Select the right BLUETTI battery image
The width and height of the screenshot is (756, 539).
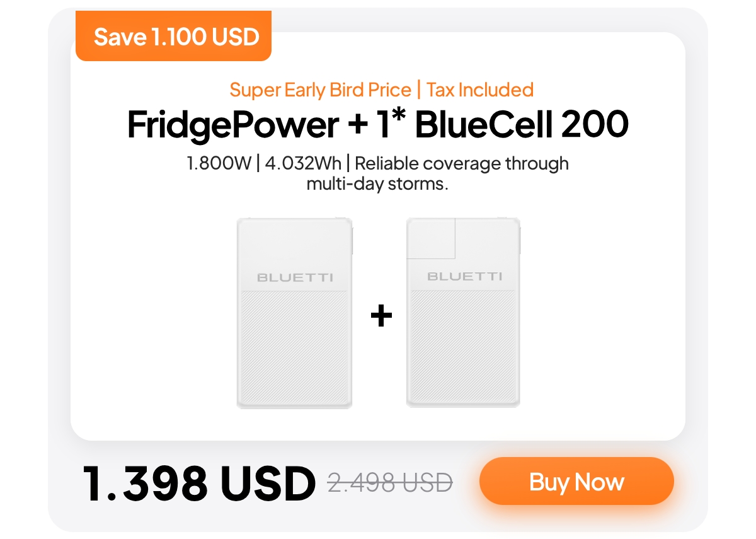[463, 312]
